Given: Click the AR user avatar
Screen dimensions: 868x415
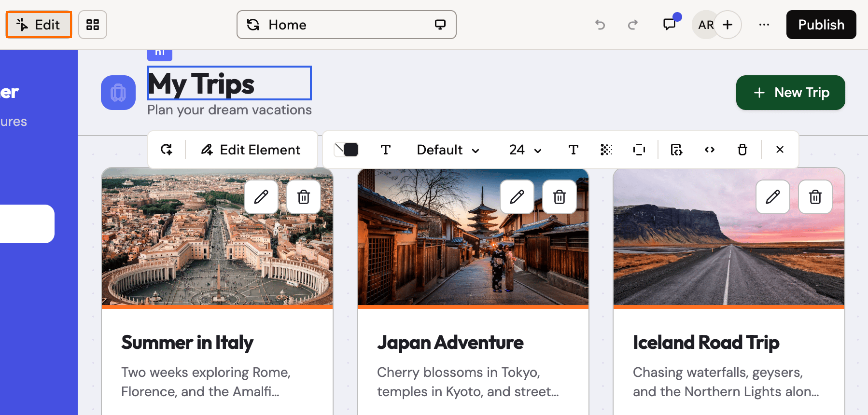Looking at the screenshot, I should (705, 25).
